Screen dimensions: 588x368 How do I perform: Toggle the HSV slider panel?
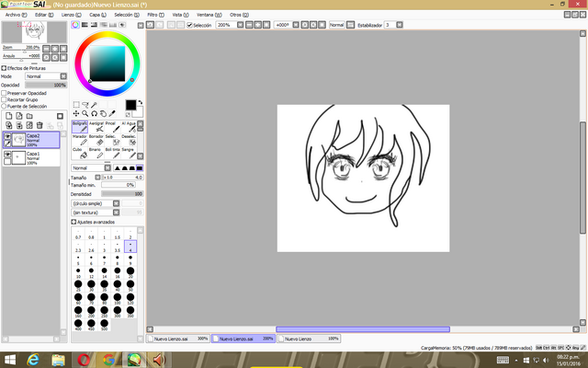(94, 25)
